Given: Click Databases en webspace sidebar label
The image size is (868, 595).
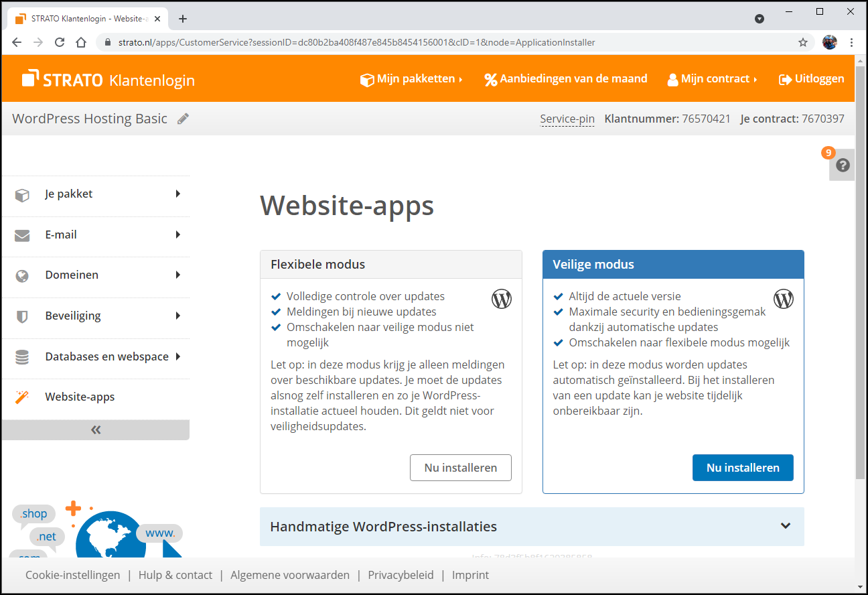Looking at the screenshot, I should click(107, 356).
